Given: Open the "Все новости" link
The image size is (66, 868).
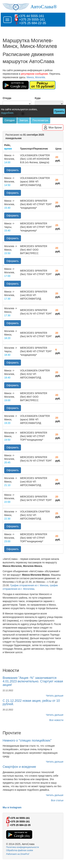Looking at the screenshot, I should point(56,720).
